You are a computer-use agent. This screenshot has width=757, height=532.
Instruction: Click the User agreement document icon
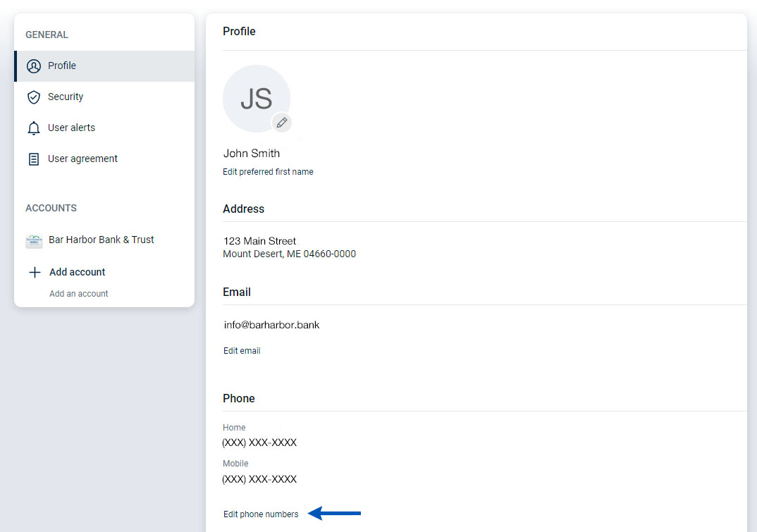[x=33, y=159]
